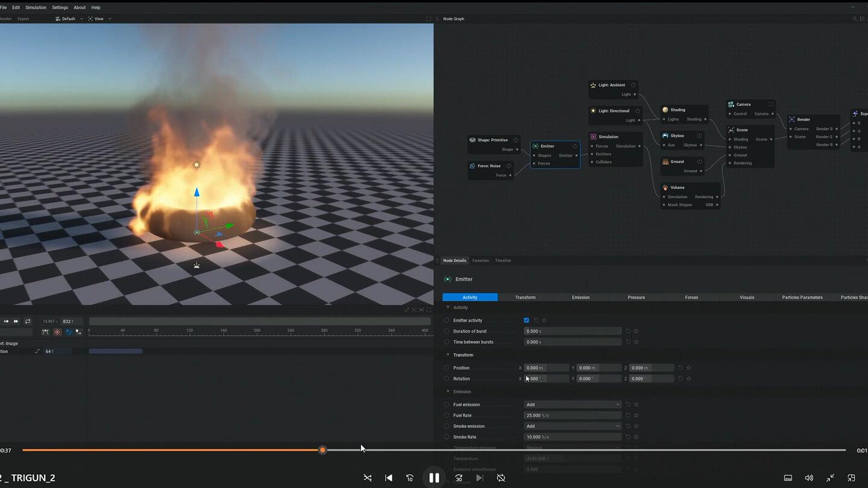This screenshot has height=488, width=868.
Task: Click the video player volume icon
Action: click(x=809, y=478)
